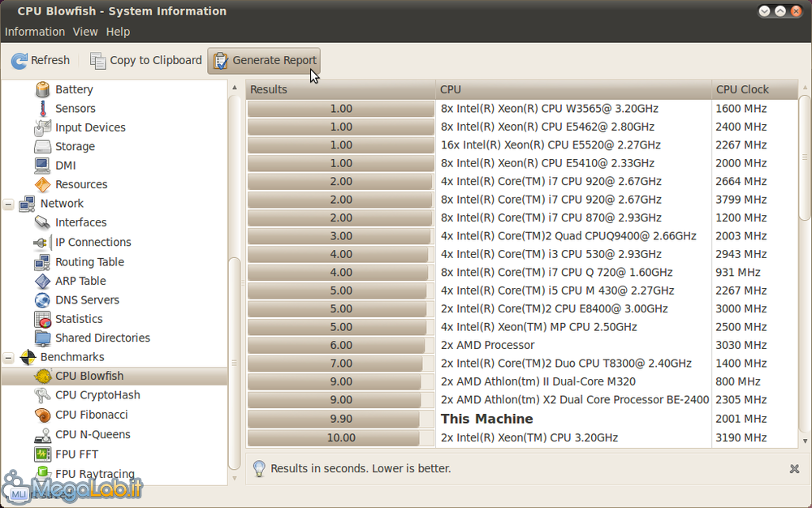Image resolution: width=812 pixels, height=508 pixels.
Task: Open the View menu
Action: click(85, 32)
